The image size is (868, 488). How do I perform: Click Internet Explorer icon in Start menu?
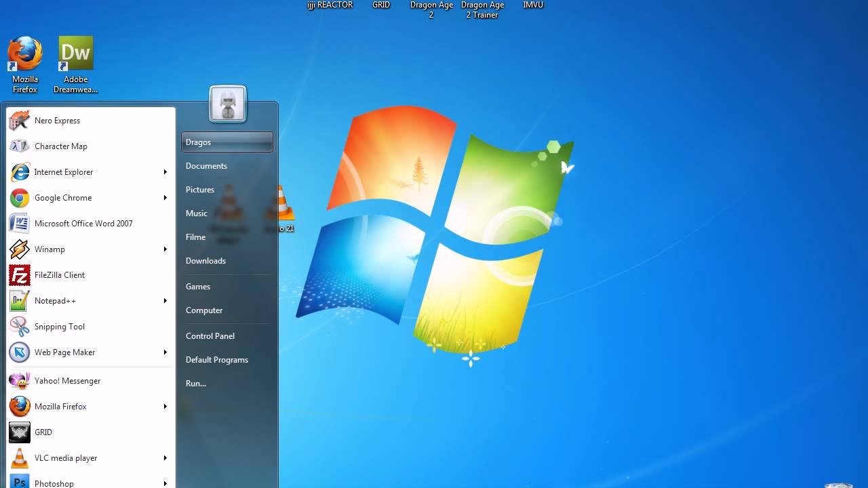tap(20, 172)
